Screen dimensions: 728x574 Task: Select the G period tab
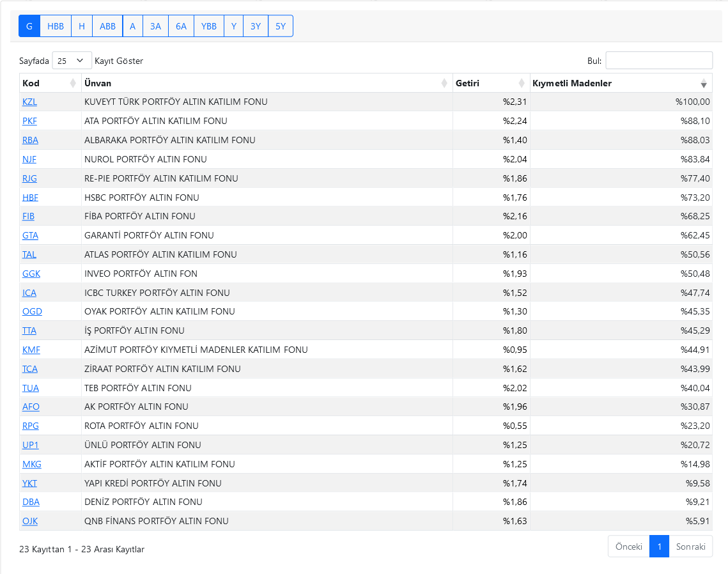point(29,26)
